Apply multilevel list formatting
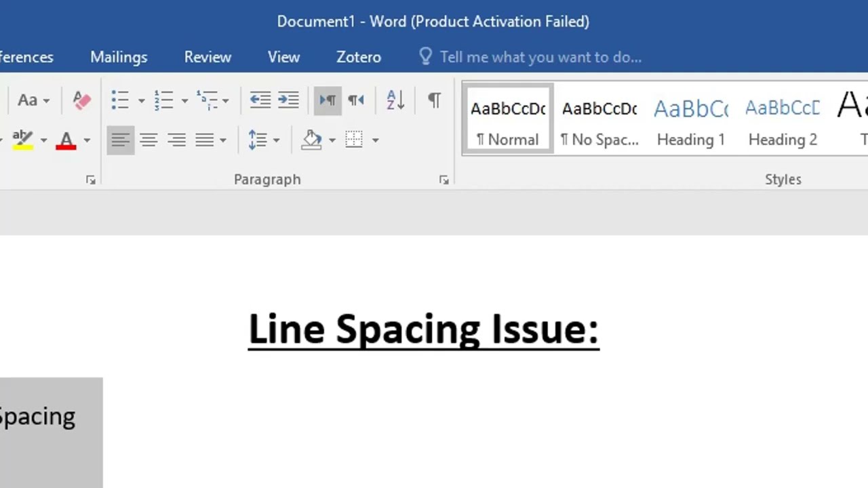This screenshot has height=488, width=868. pos(207,100)
